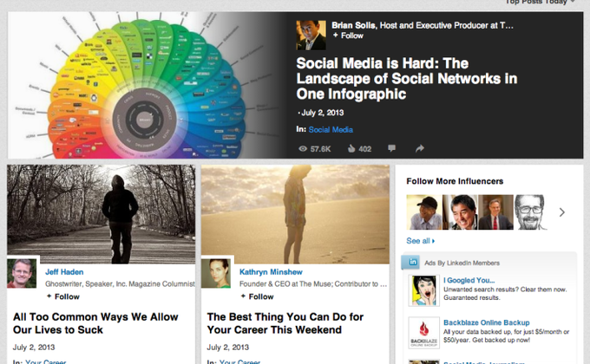Click 'Follow More Influencers' heading
The height and width of the screenshot is (364, 590).
point(455,181)
